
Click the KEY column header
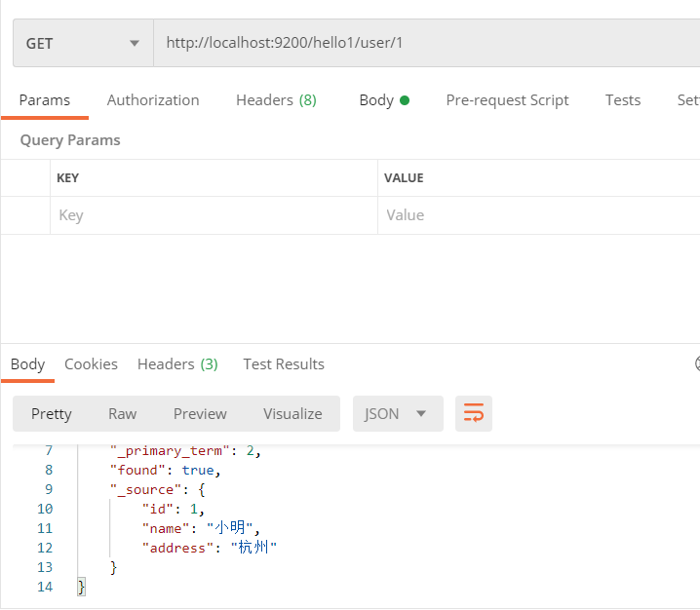68,178
